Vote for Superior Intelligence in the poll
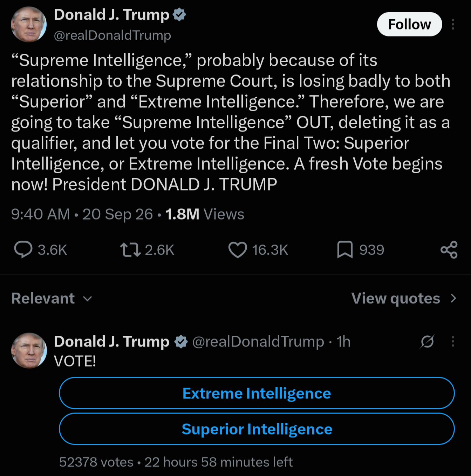The width and height of the screenshot is (471, 476). (257, 429)
